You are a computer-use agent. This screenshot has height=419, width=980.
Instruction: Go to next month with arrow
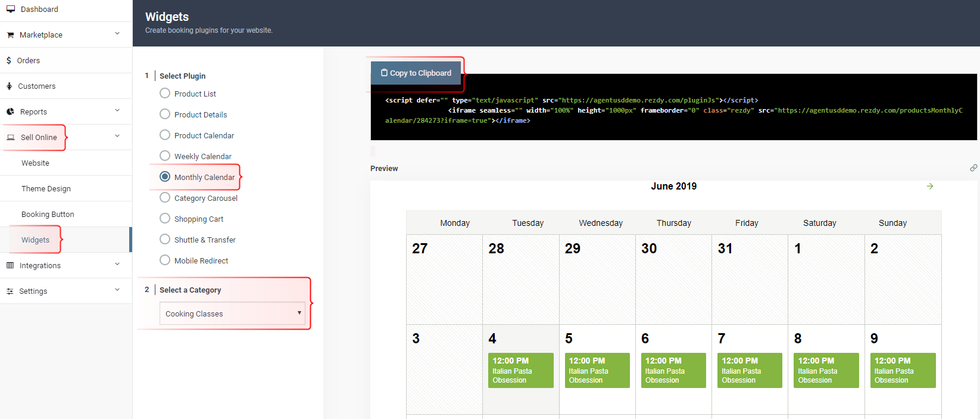[930, 187]
